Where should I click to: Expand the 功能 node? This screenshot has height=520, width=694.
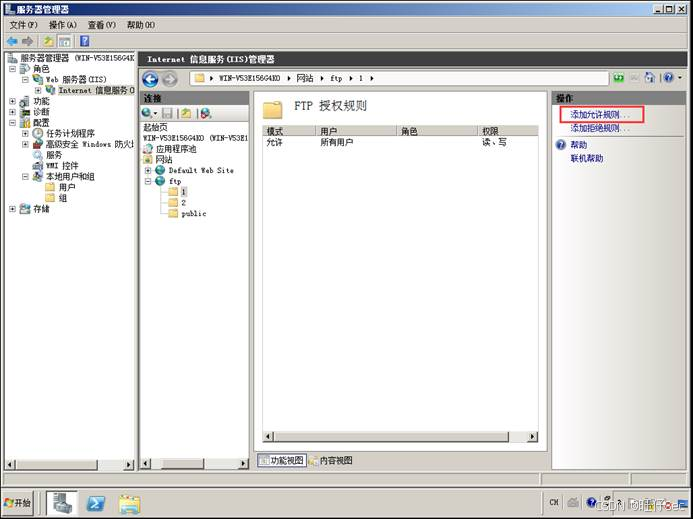click(x=12, y=101)
